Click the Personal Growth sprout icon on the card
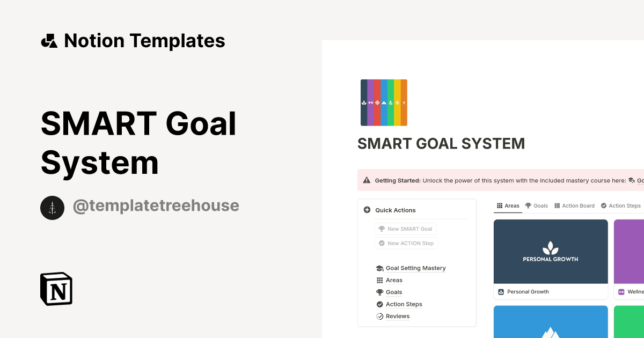Image resolution: width=644 pixels, height=338 pixels. (501, 291)
